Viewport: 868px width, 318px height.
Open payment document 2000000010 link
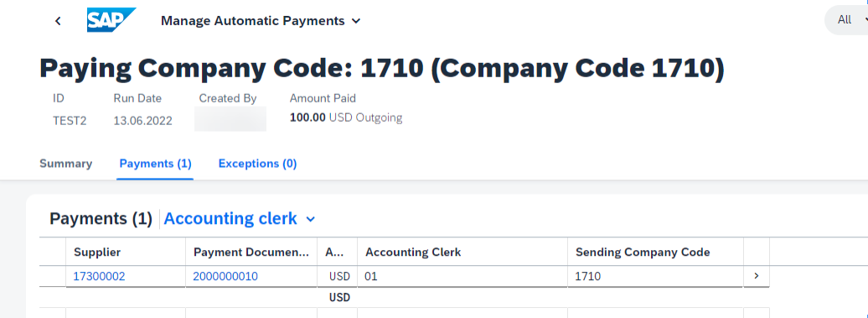click(225, 276)
